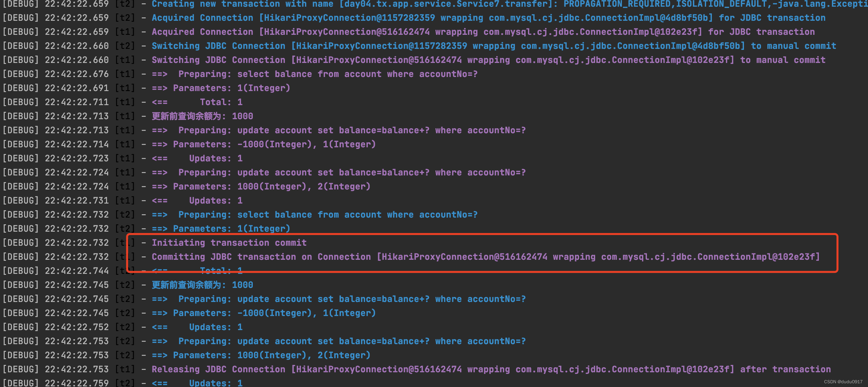Click 'Parameters: 1000(Integer), 2(Integer)' at 22:42:22.753
This screenshot has height=387, width=868.
[x=261, y=355]
